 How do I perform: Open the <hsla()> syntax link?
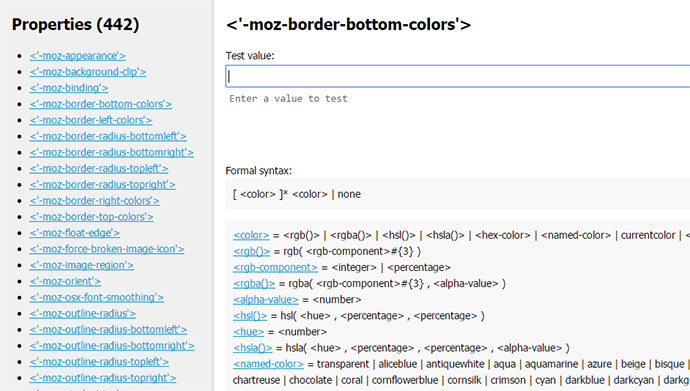[x=253, y=348]
